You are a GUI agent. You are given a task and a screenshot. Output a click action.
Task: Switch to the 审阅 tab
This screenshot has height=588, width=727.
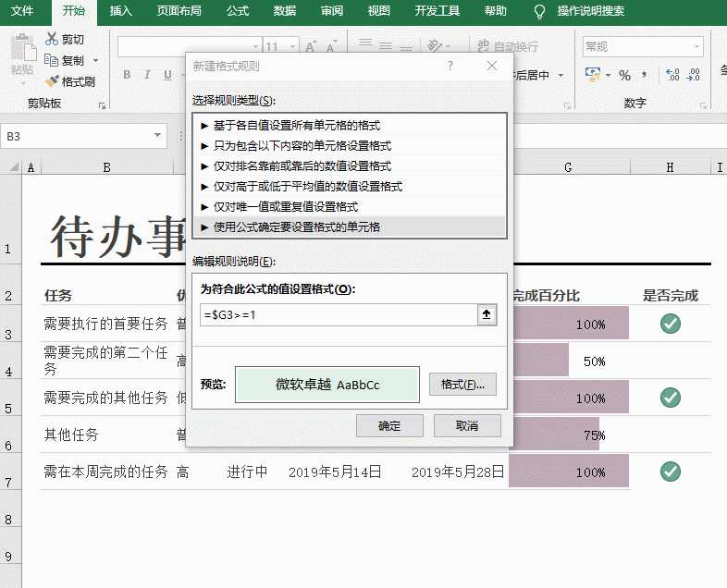click(x=332, y=11)
